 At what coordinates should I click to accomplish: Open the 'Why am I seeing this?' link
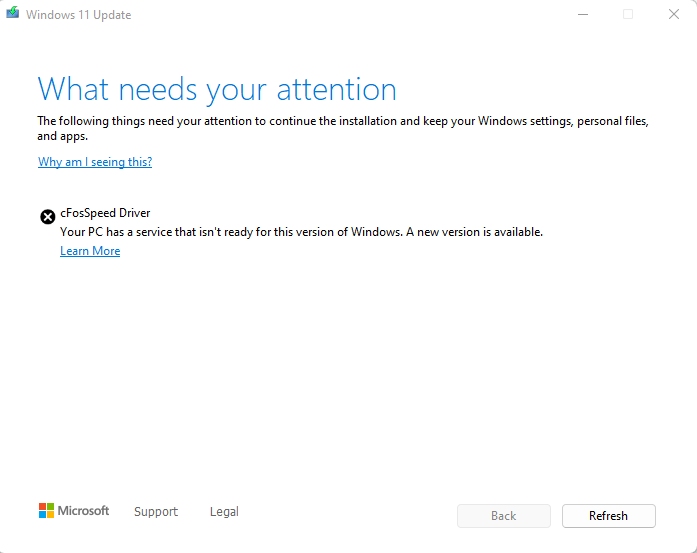point(95,162)
